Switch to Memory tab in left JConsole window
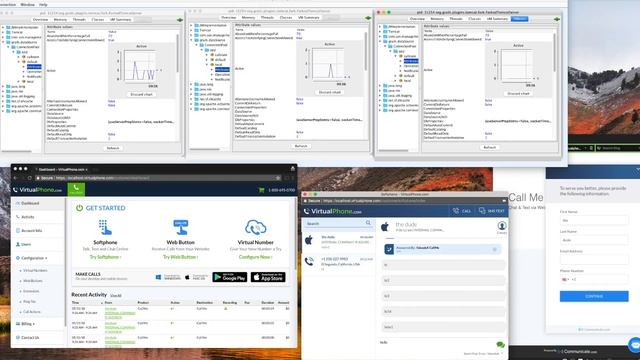Screen dimensions: 640x360 pos(60,20)
